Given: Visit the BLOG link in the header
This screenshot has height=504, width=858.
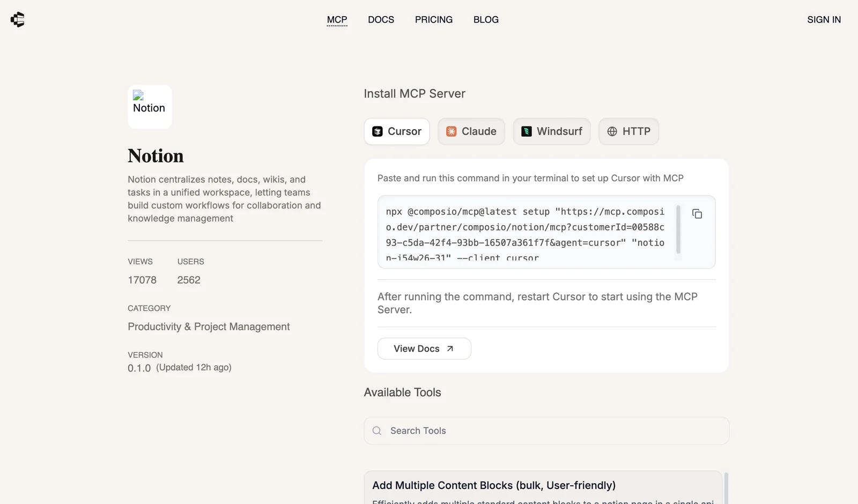Looking at the screenshot, I should click(486, 20).
